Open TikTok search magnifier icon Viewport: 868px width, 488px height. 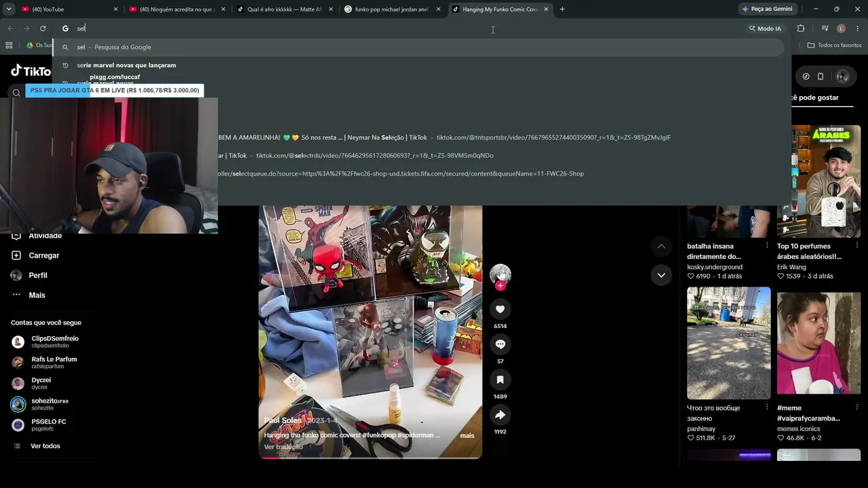click(16, 93)
